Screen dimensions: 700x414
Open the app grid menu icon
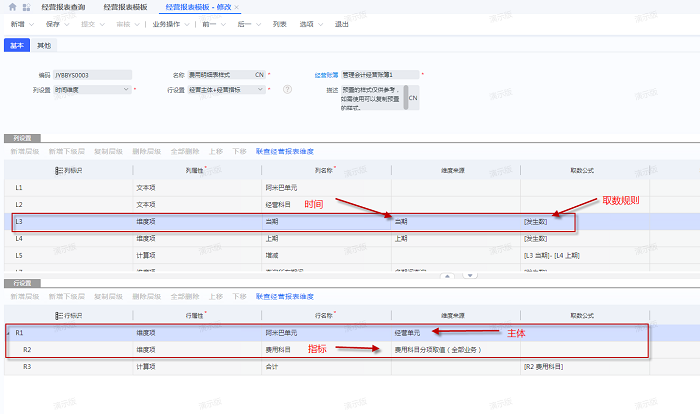[26, 6]
